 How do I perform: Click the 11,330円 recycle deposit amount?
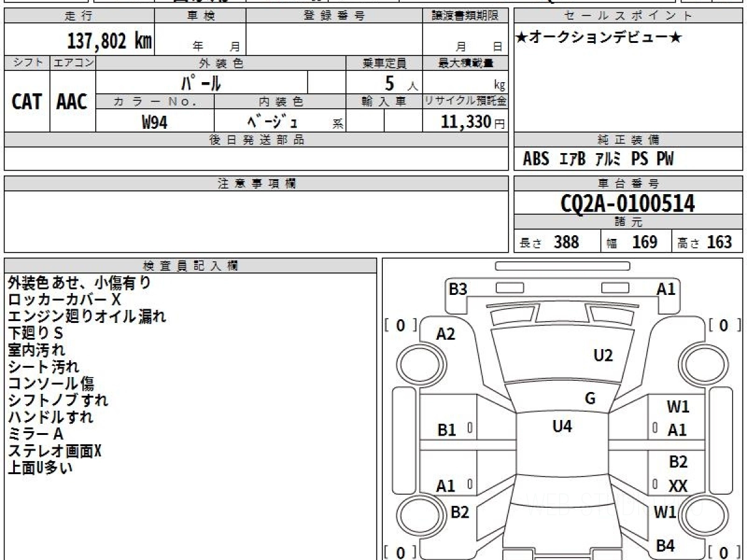coord(472,122)
